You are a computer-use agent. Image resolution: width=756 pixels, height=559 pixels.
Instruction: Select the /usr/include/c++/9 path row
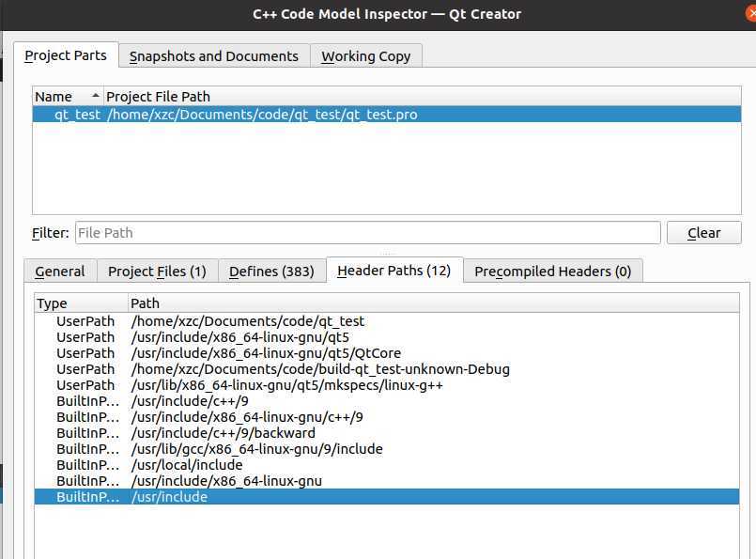[387, 401]
